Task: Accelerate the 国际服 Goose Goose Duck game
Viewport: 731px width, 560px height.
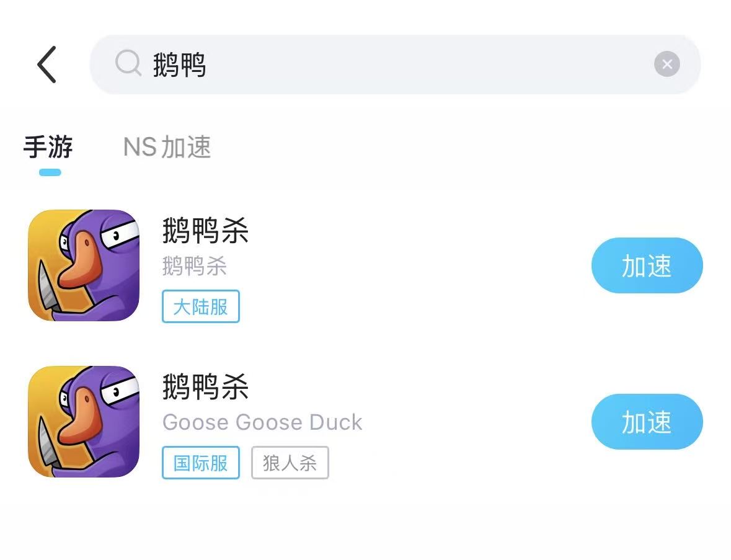Action: (x=647, y=422)
